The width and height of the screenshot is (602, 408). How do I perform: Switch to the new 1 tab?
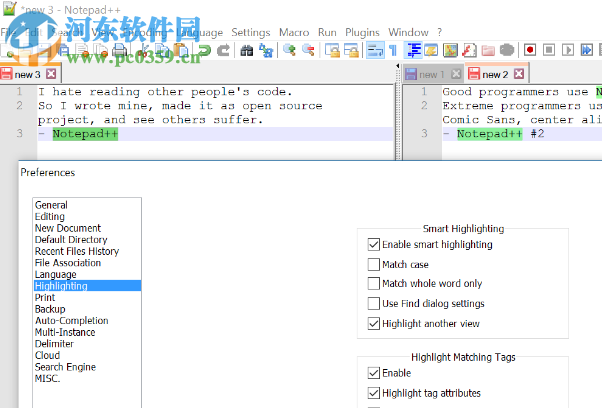pos(432,74)
